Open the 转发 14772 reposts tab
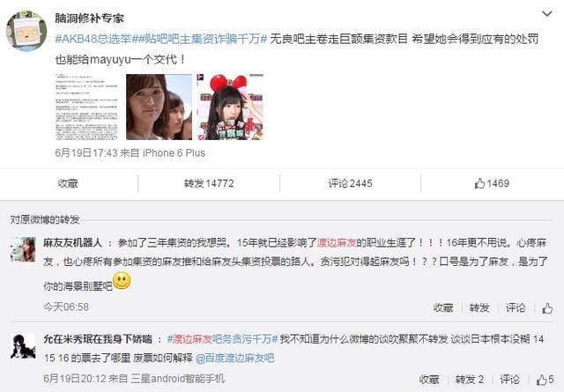 coord(209,183)
